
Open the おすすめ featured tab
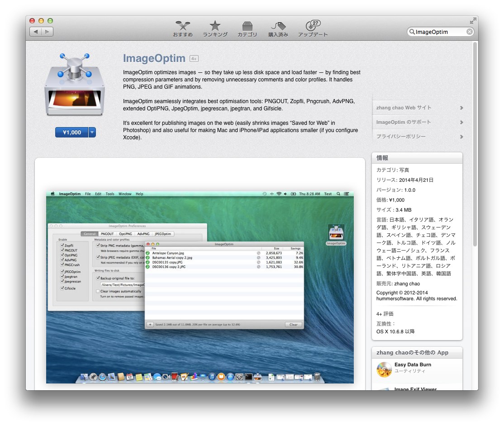183,28
